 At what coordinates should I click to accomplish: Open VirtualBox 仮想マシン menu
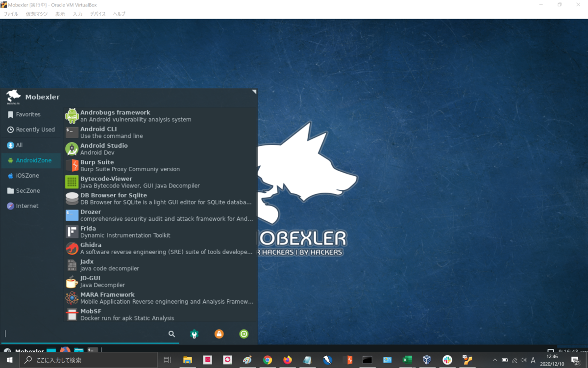(37, 14)
